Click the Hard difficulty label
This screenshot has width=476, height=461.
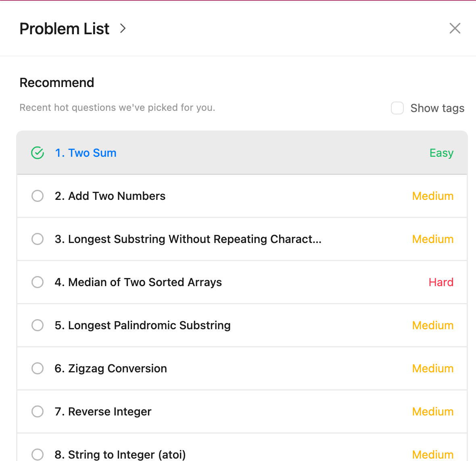coord(441,282)
